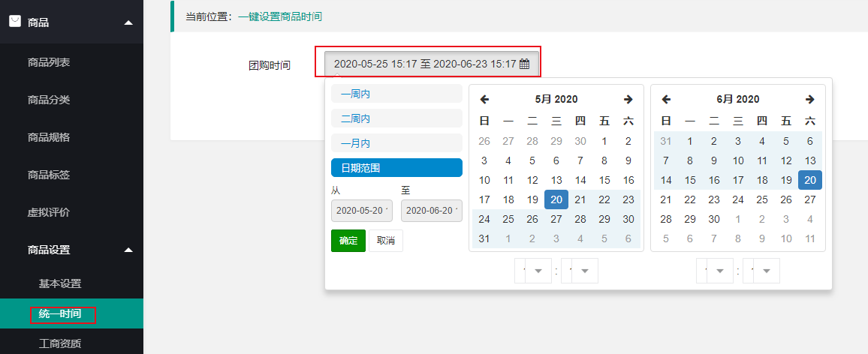Pick day 30 in June calendar

pos(714,220)
